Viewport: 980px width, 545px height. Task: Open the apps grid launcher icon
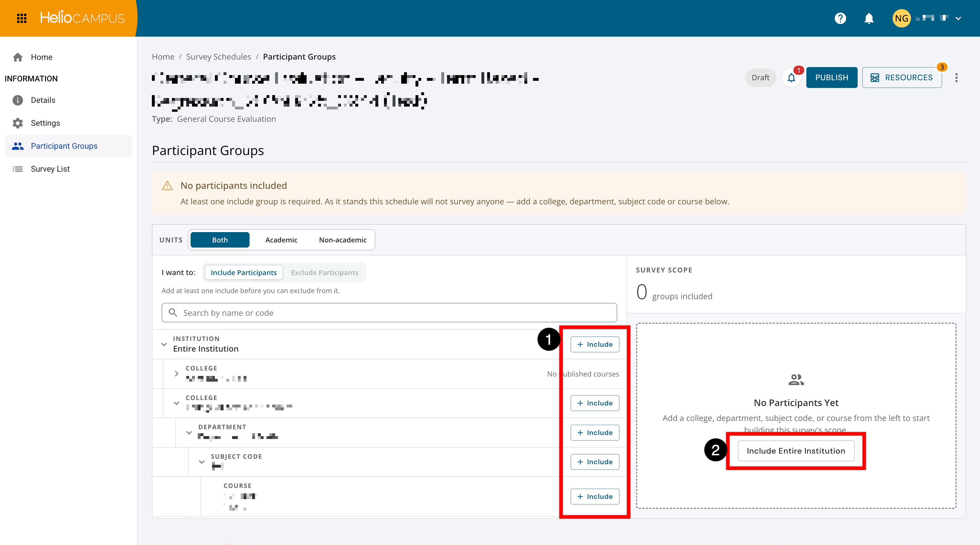tap(22, 18)
